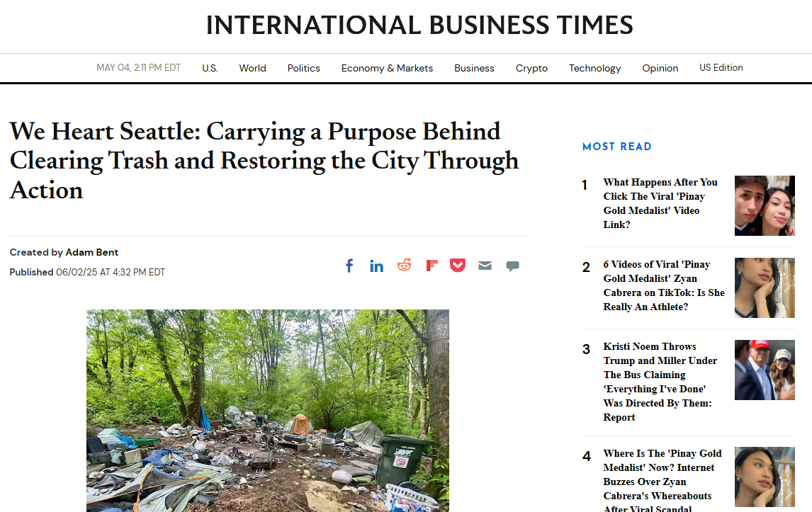Share article via LinkedIn icon
The image size is (812, 512).
point(376,266)
